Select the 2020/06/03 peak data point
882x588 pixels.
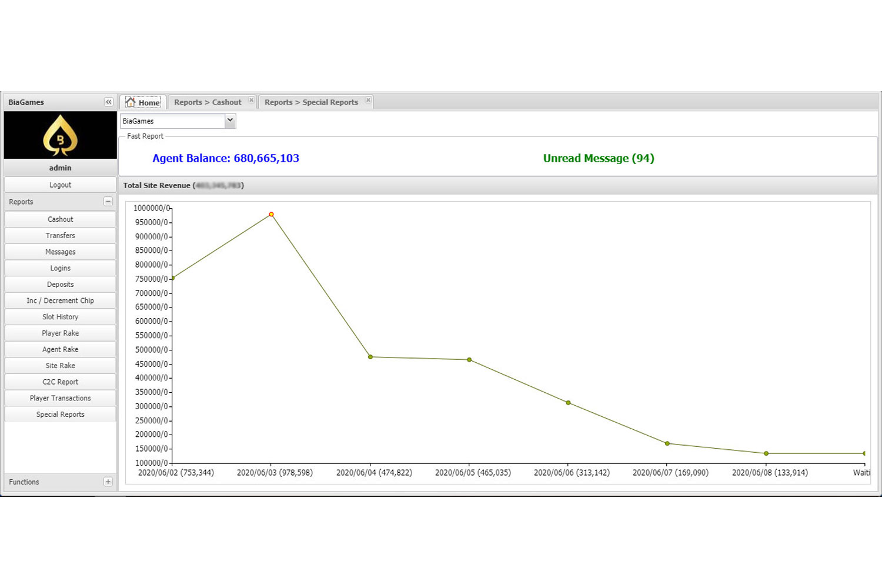(x=271, y=215)
